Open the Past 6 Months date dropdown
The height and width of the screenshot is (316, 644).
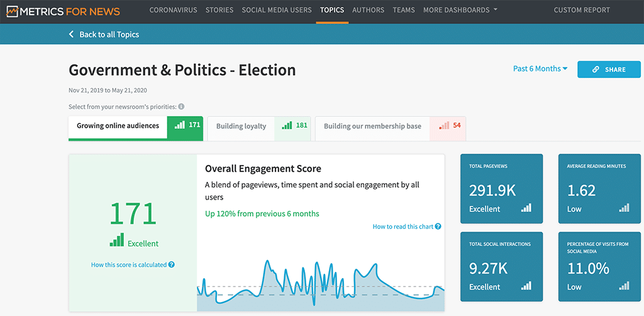coord(540,69)
